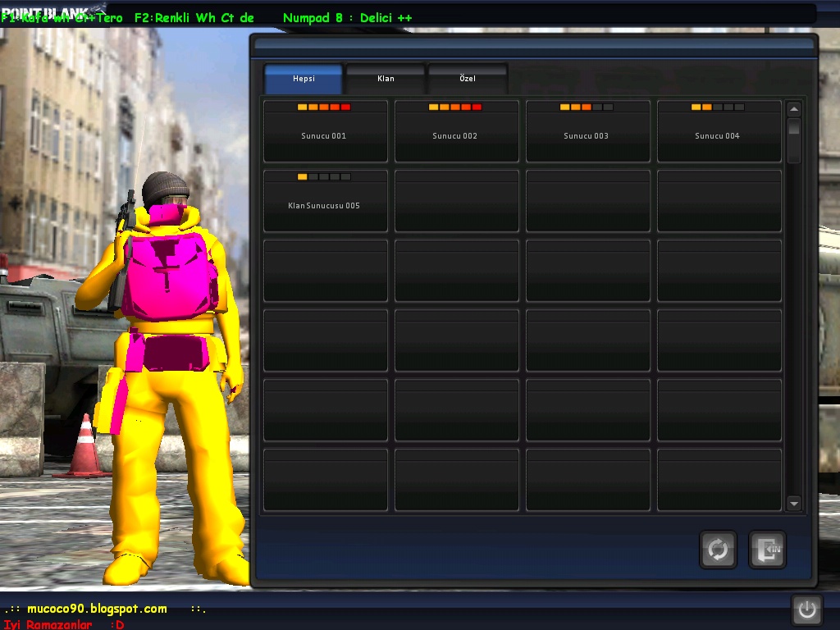The width and height of the screenshot is (840, 630).
Task: Click the text mucoco90.blogspot.com
Action: tap(97, 609)
